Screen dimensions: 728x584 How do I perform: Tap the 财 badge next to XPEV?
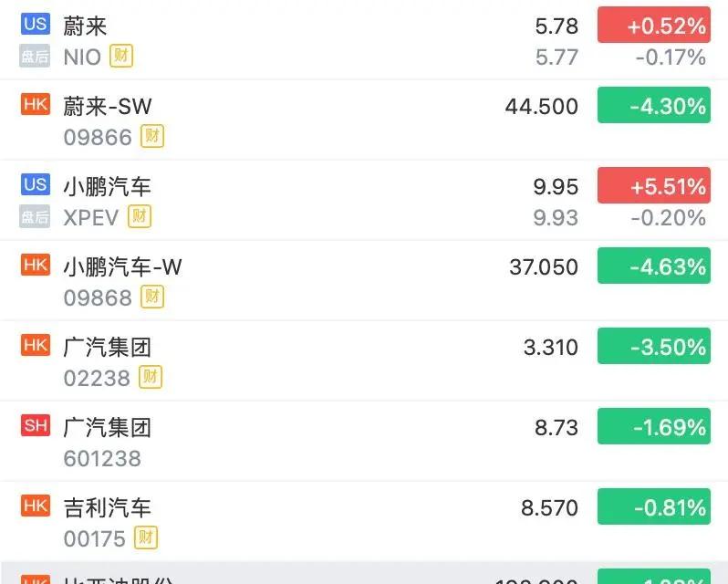click(140, 216)
